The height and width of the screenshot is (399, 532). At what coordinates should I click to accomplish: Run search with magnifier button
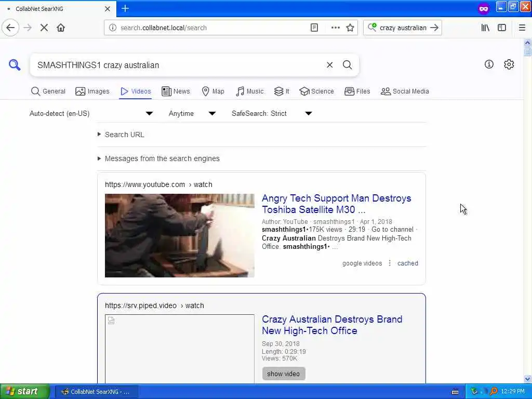point(347,65)
